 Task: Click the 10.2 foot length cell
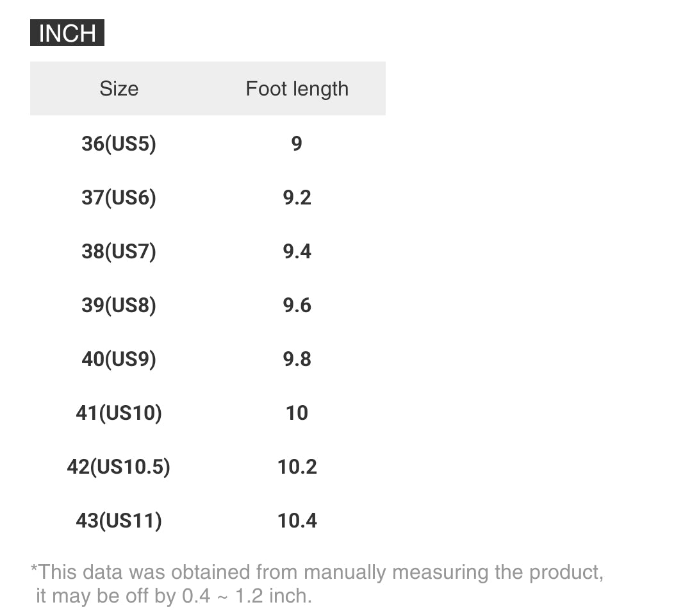pos(297,467)
